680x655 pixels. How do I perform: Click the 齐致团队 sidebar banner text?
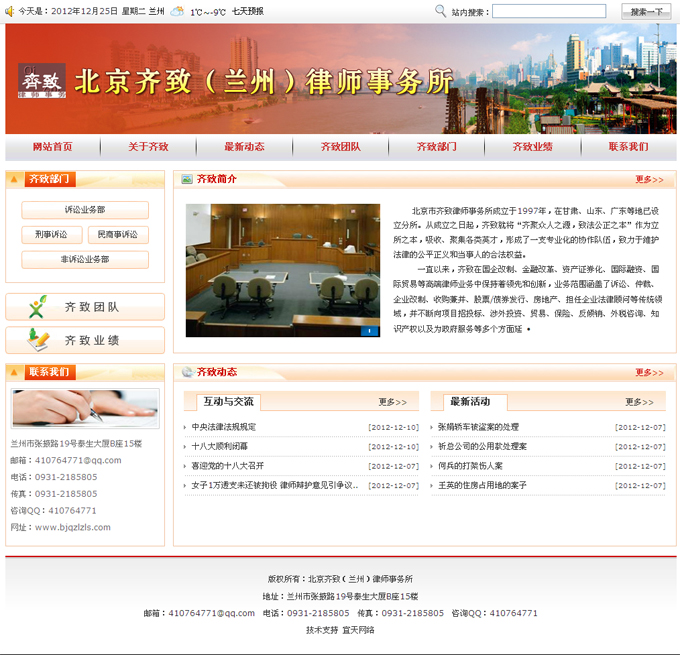(x=92, y=307)
